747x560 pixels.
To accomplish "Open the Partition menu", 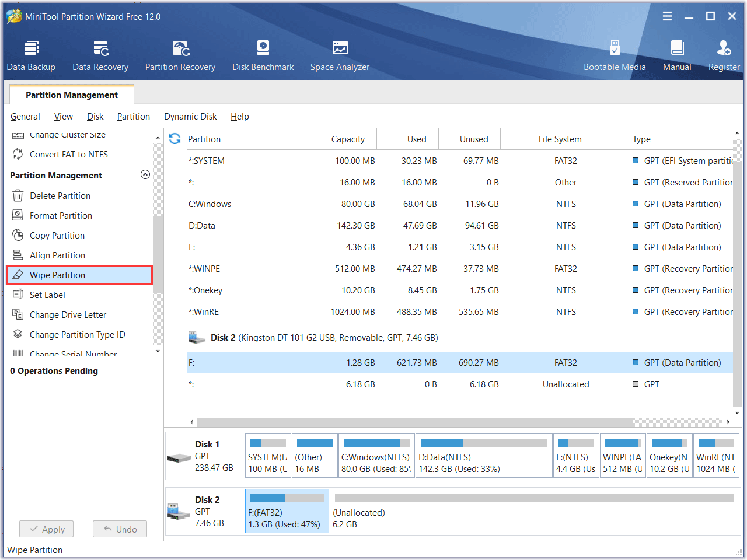I will (x=134, y=117).
